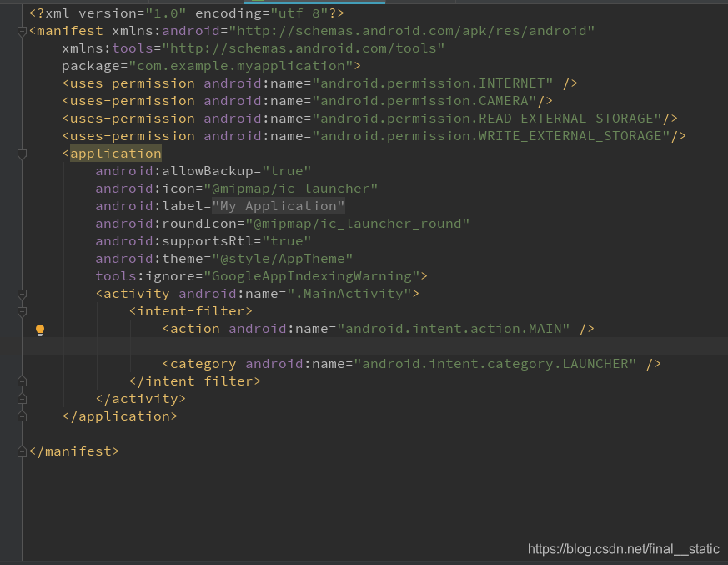This screenshot has height=565, width=728.
Task: Click the highlighted application tag name
Action: pos(116,154)
